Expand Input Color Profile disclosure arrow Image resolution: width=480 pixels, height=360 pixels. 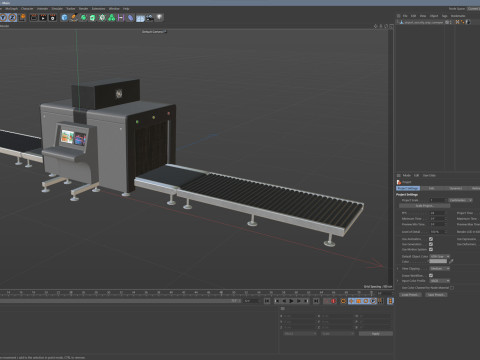point(398,281)
